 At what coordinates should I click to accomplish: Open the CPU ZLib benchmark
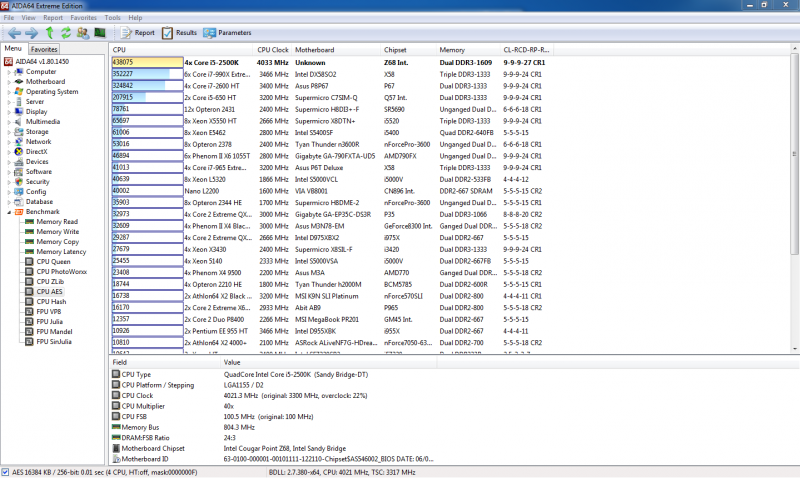pyautogui.click(x=50, y=282)
